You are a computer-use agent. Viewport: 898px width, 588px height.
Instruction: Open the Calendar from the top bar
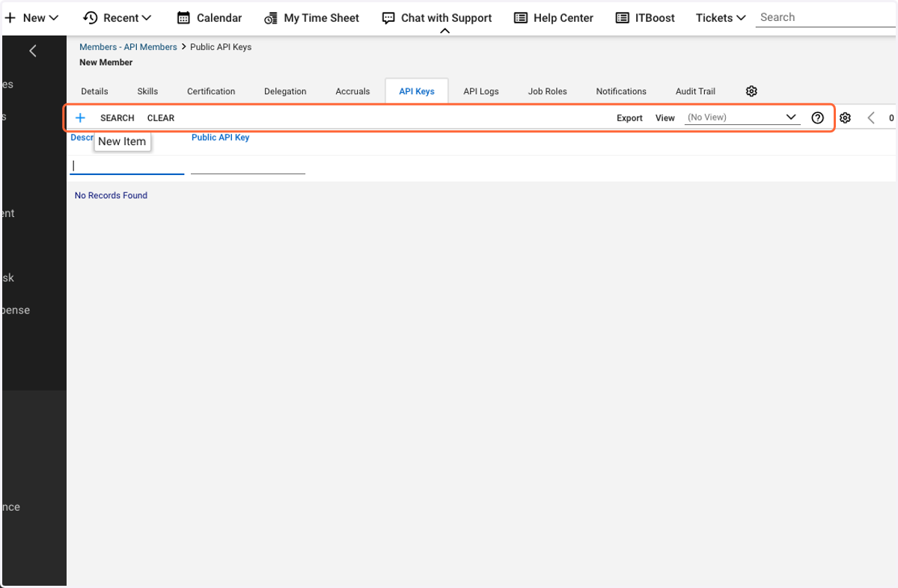tap(210, 18)
